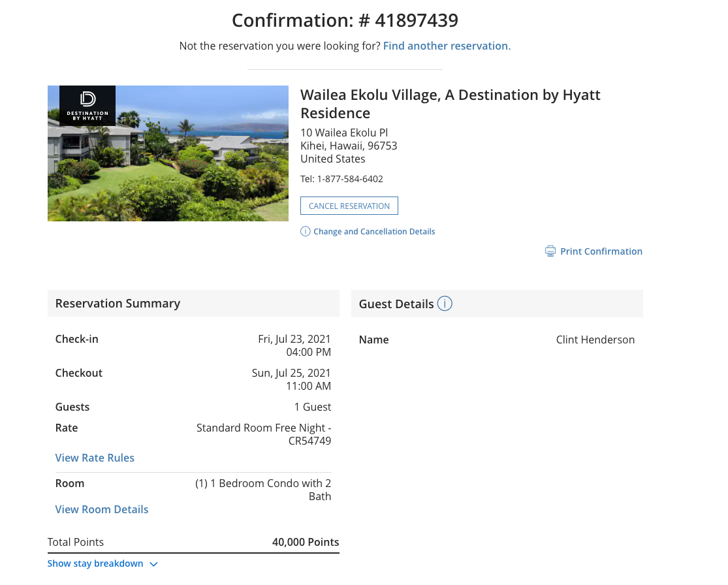Click the info icon beside Change and Cancellation Details
728x585 pixels.
pos(305,231)
